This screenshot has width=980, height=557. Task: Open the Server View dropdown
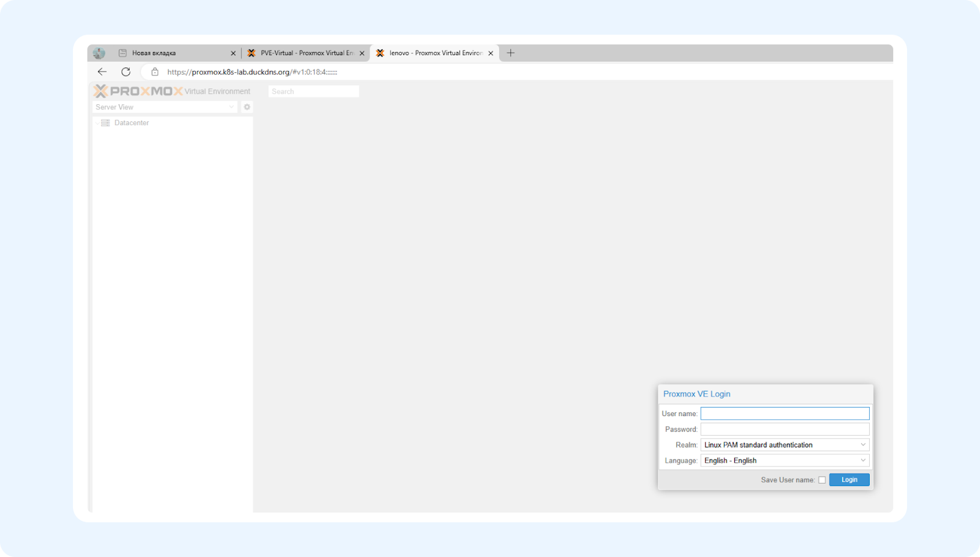point(165,107)
